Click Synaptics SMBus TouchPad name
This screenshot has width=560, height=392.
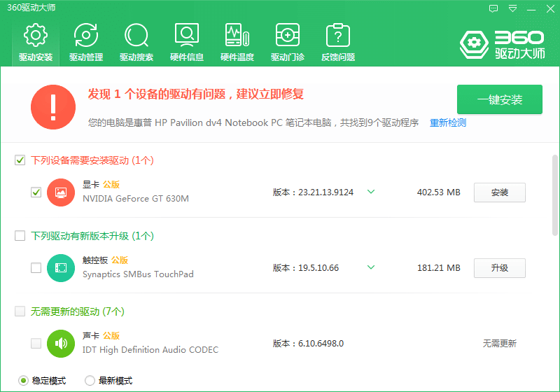(x=138, y=274)
